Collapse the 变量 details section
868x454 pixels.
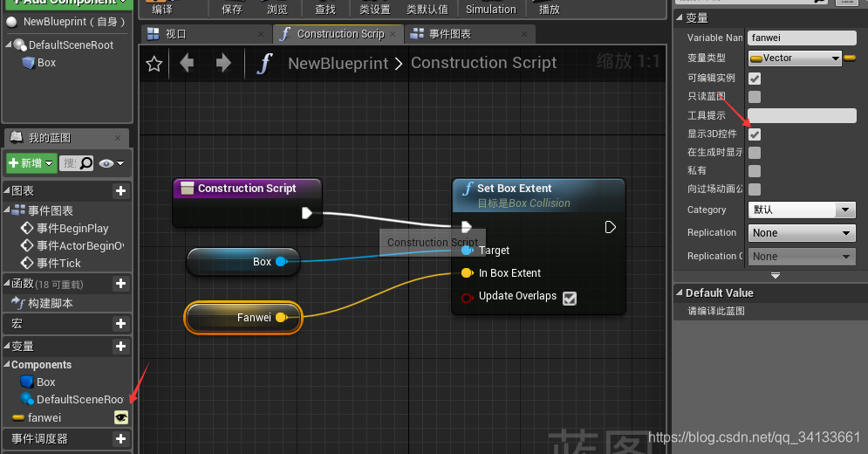coord(680,17)
